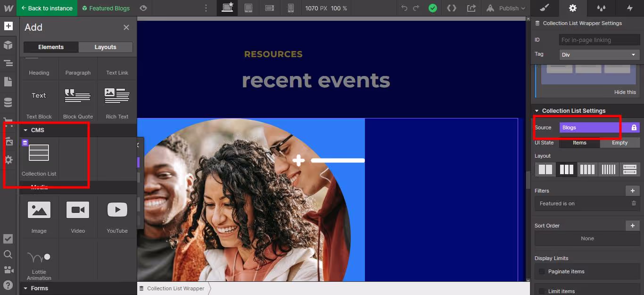Open video tutorials icon
Viewport: 644px width, 295px height.
(8, 270)
